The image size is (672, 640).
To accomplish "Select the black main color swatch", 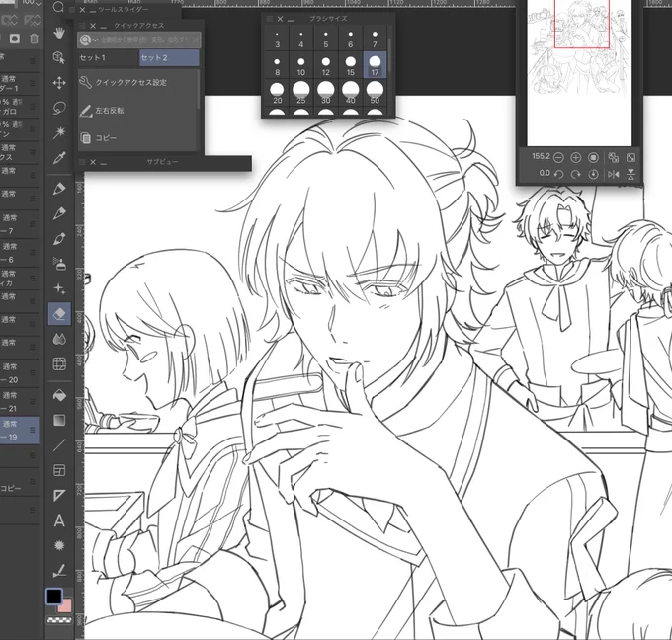I will (x=54, y=596).
